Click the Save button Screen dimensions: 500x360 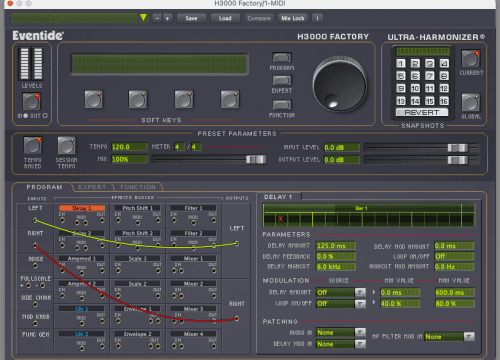191,18
